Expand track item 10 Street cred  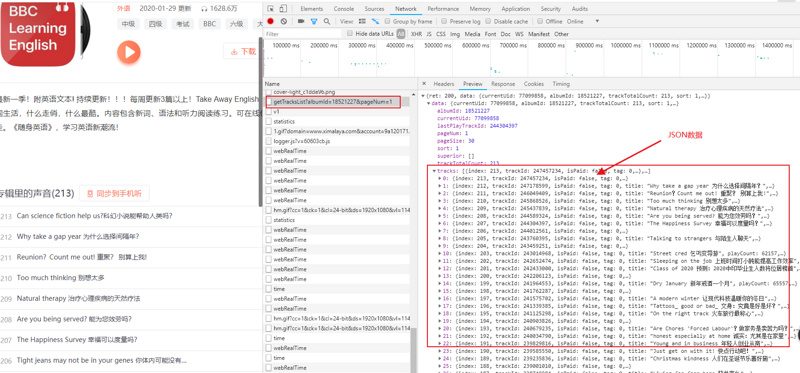tap(440, 253)
